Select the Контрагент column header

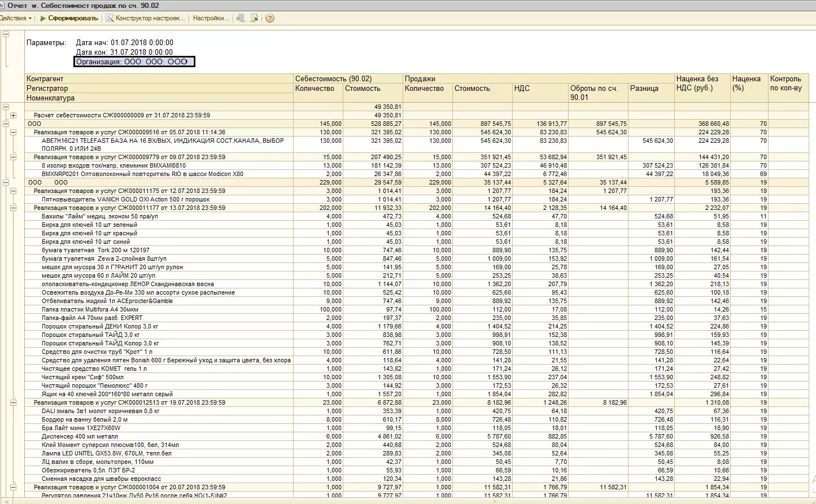(x=159, y=79)
